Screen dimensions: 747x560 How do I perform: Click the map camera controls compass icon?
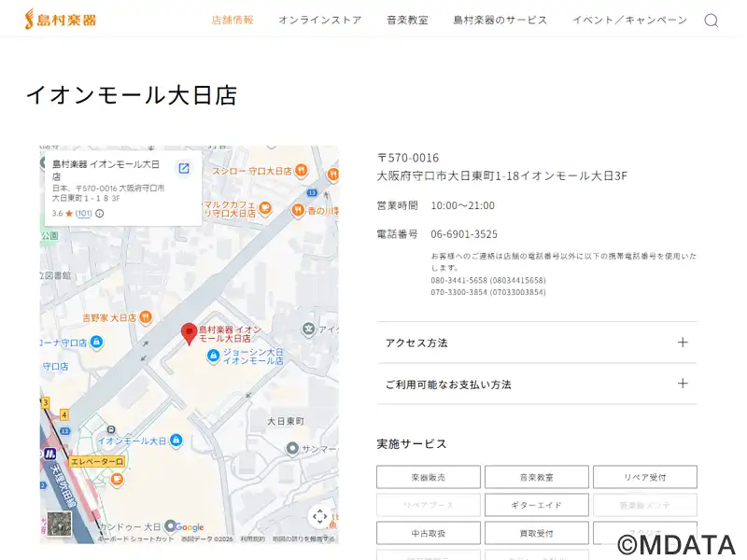click(319, 516)
